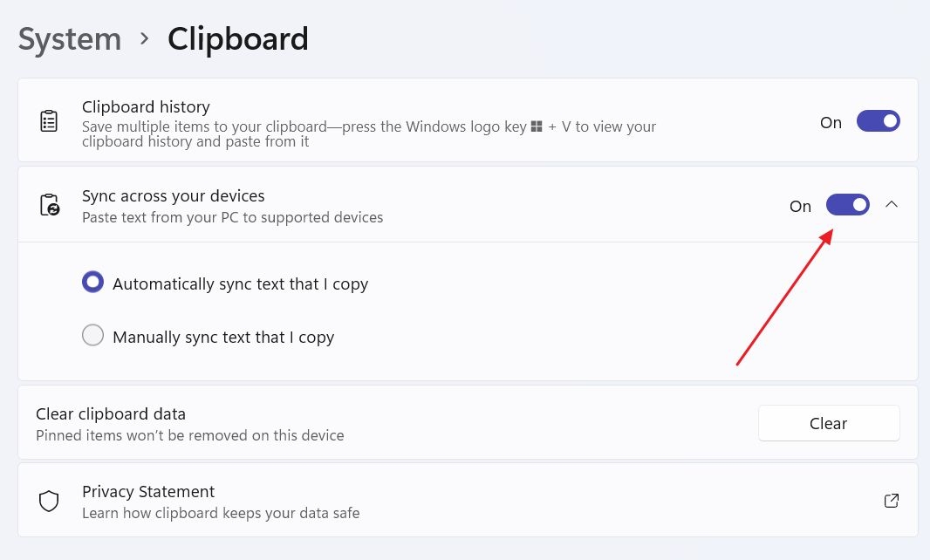Viewport: 930px width, 560px height.
Task: Select 'Manually sync text that I copy'
Action: (x=92, y=335)
